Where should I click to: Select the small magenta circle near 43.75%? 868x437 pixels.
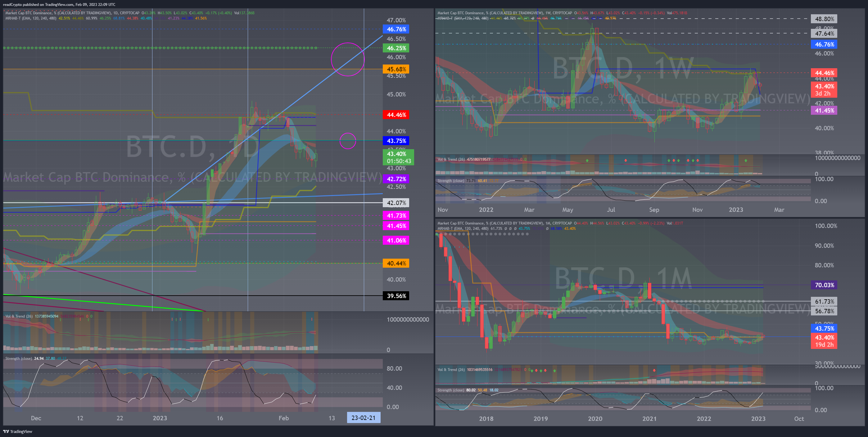[x=347, y=141]
